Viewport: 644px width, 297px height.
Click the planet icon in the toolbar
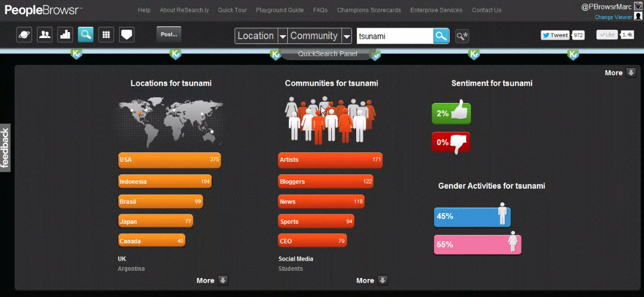24,35
